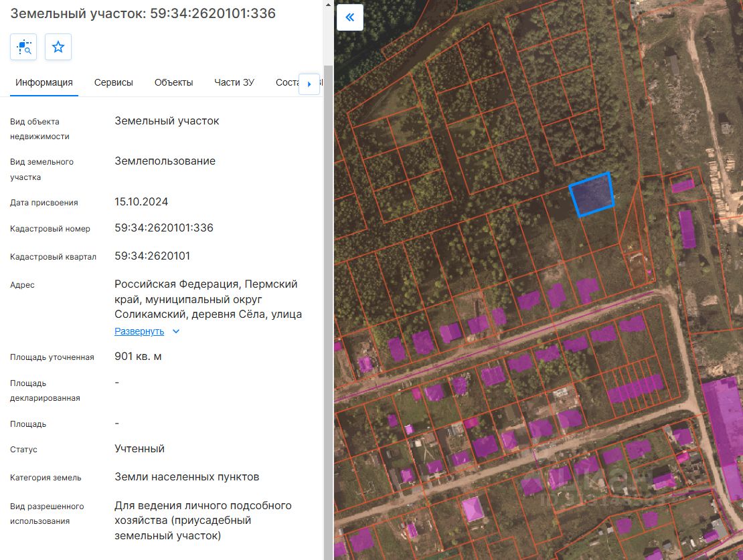Click the label Категория земель
This screenshot has width=743, height=560.
point(46,478)
